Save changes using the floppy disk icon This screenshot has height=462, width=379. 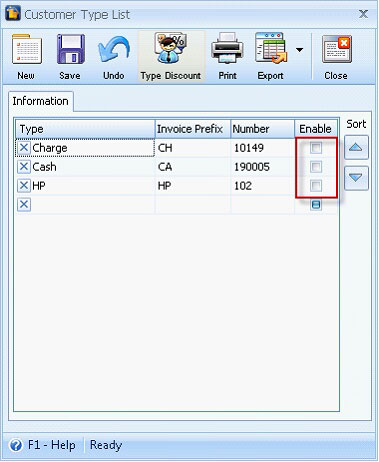click(x=70, y=57)
